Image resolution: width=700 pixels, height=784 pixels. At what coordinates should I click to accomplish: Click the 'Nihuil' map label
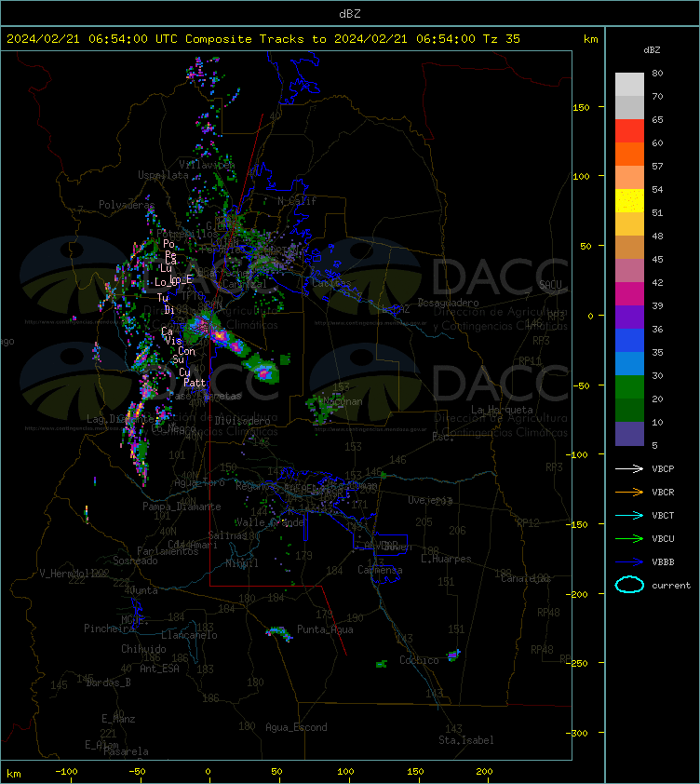point(242,563)
